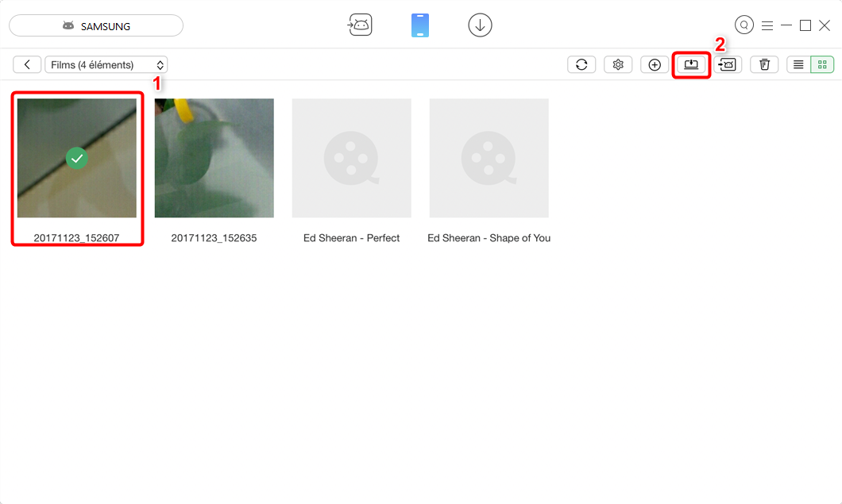Open the search magnifier icon

(744, 25)
